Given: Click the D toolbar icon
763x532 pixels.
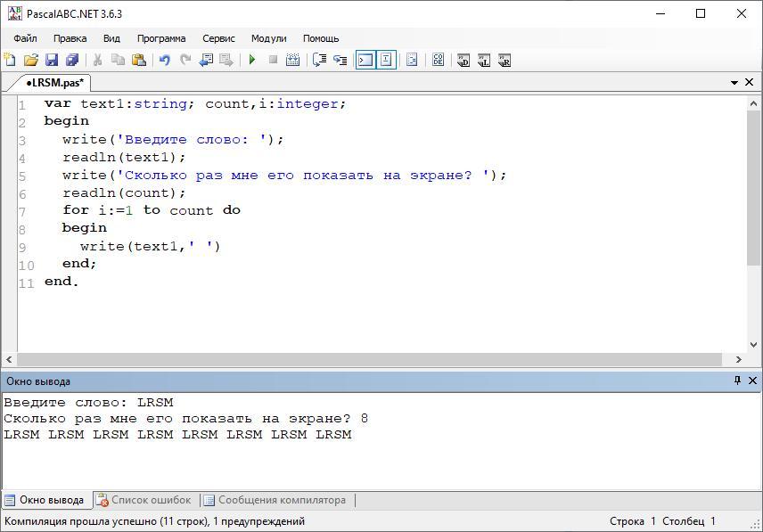Looking at the screenshot, I should (x=464, y=60).
